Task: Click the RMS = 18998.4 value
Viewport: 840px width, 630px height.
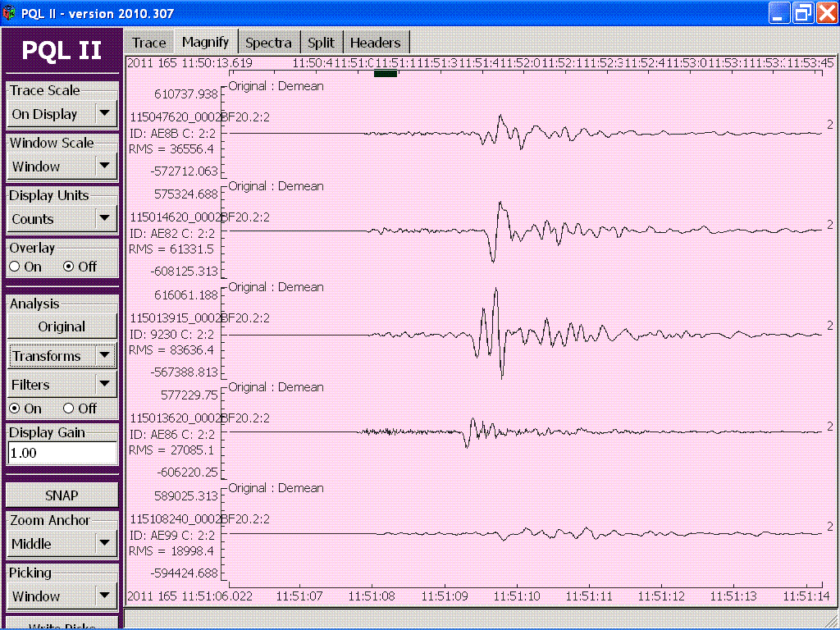Action: (x=171, y=550)
